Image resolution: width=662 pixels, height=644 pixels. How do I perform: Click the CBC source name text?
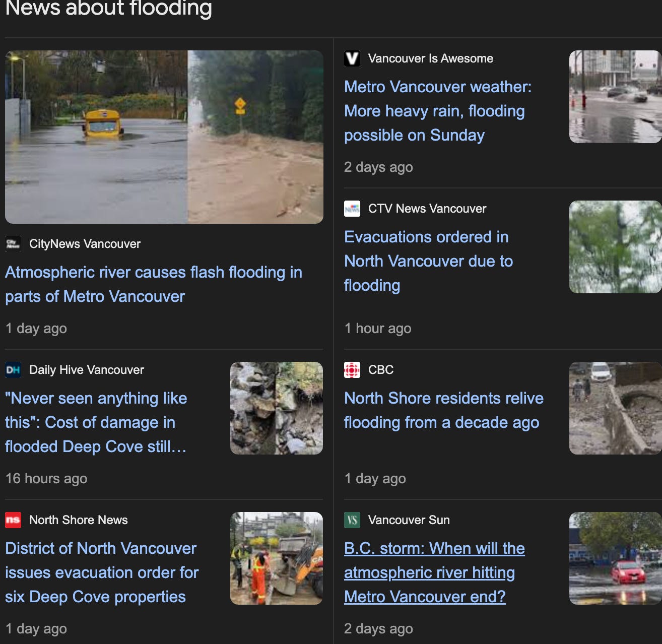point(381,370)
